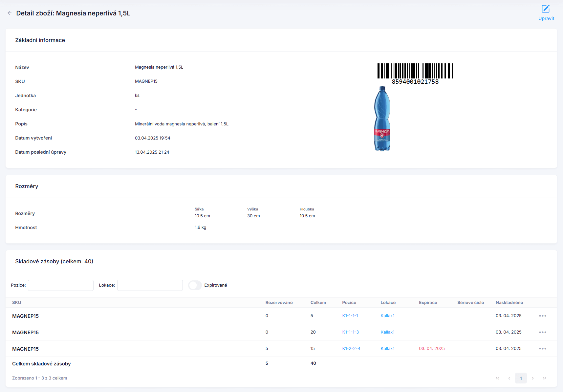Toggle the Expirované switch

click(195, 285)
